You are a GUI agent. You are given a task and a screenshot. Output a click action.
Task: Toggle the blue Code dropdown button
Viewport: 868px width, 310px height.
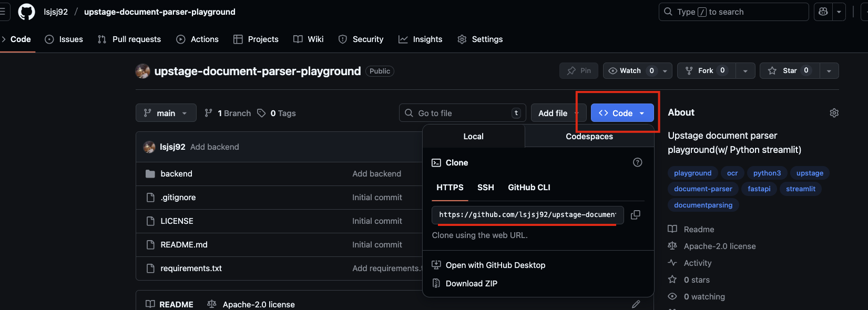click(622, 113)
